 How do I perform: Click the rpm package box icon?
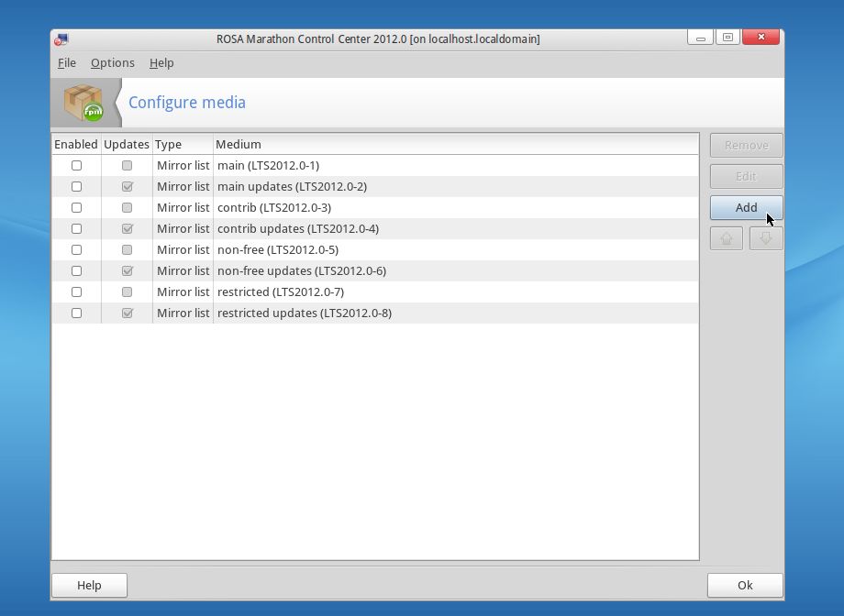(x=83, y=103)
